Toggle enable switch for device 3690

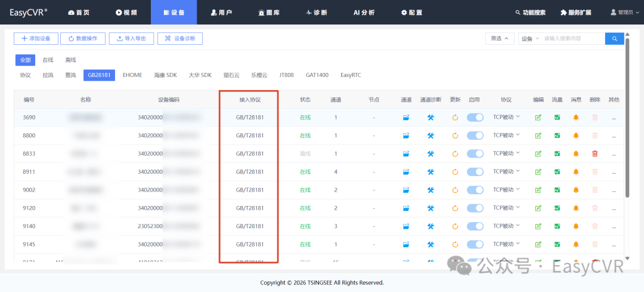[475, 118]
